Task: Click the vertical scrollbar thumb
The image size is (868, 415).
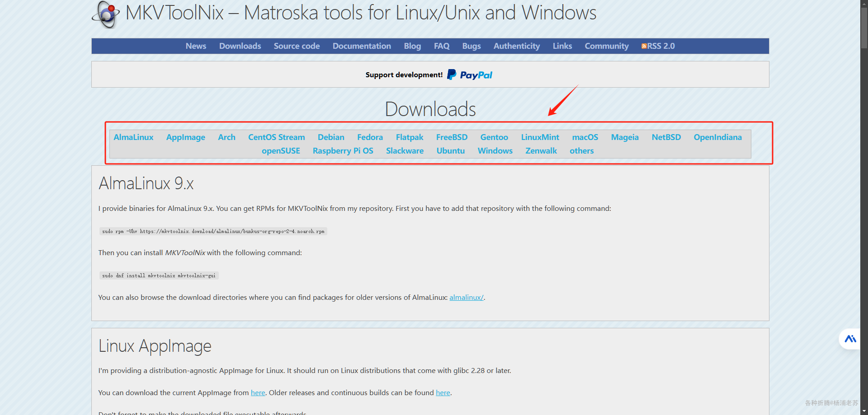Action: [864, 27]
